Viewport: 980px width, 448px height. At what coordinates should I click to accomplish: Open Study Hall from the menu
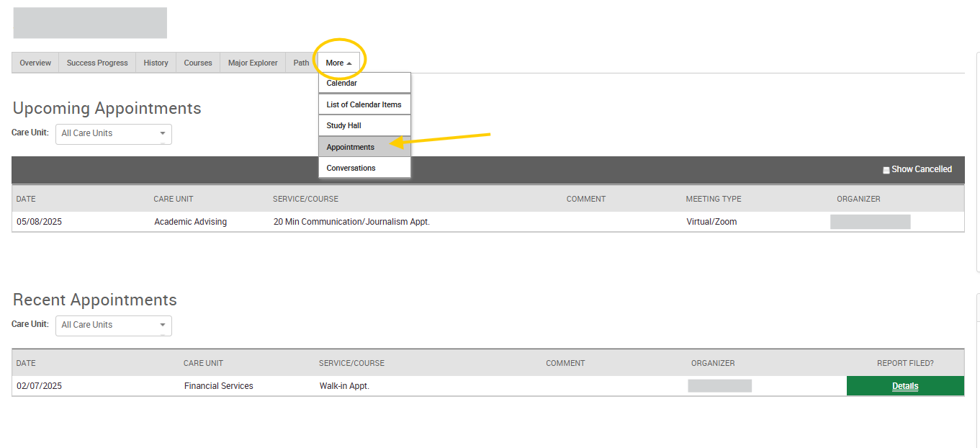(364, 125)
